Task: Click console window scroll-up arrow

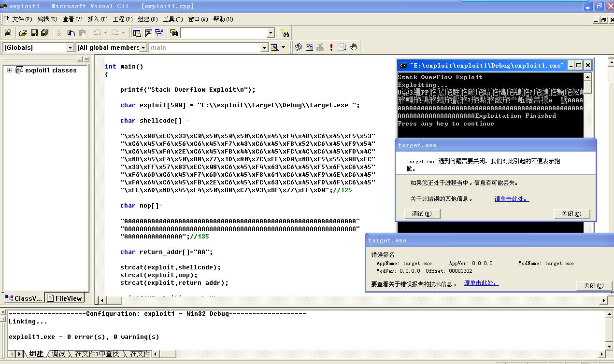Action: pyautogui.click(x=587, y=77)
